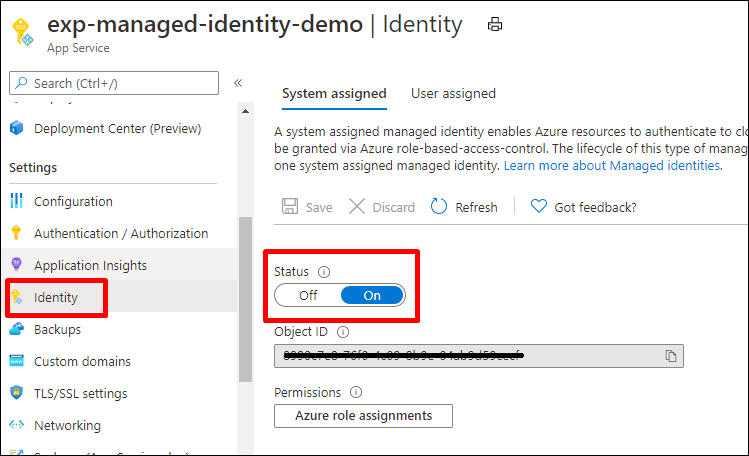Viewport: 749px width, 456px height.
Task: Click the Application Insights bulb icon
Action: [x=16, y=265]
